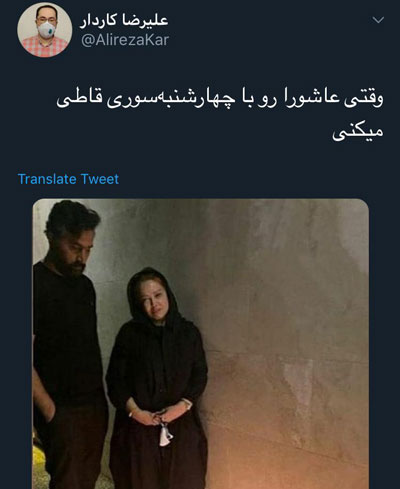The height and width of the screenshot is (489, 400).
Task: Tap the white mask held by the woman
Action: [x=165, y=434]
